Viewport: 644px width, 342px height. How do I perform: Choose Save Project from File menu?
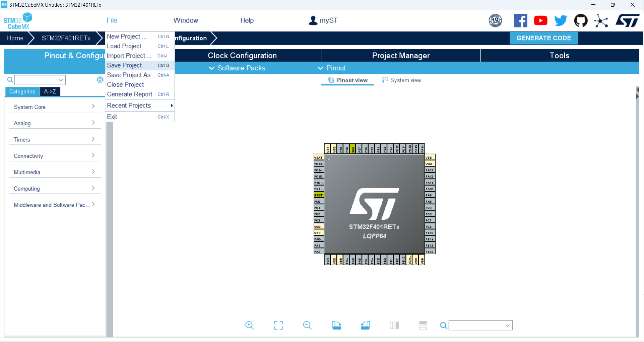140,65
